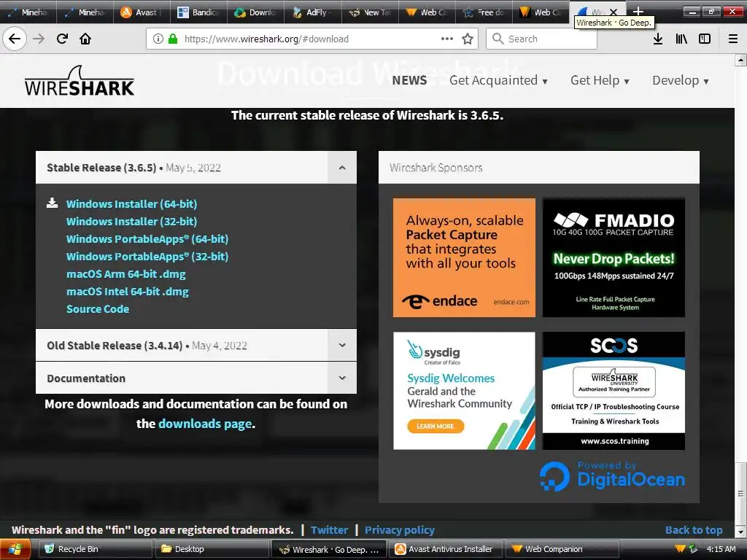The image size is (747, 560).
Task: Open the page actions three-dot menu
Action: coord(447,39)
